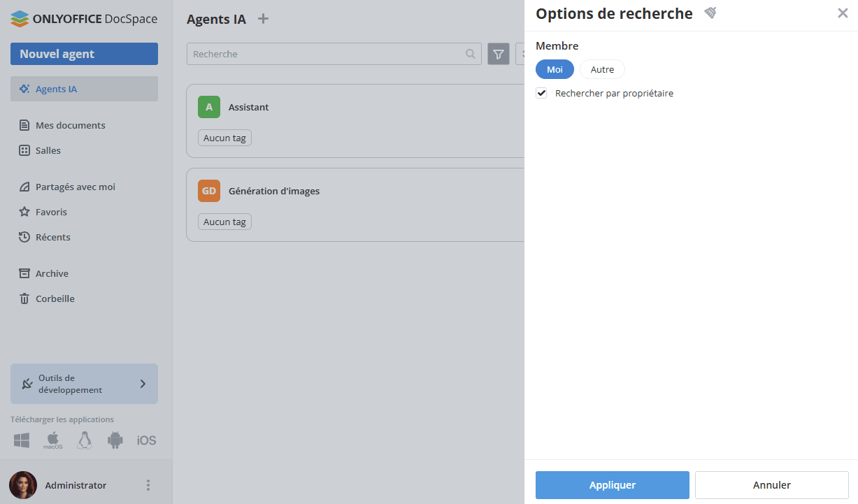Click the filter funnel icon
Screen dimensions: 858x504
pyautogui.click(x=498, y=54)
